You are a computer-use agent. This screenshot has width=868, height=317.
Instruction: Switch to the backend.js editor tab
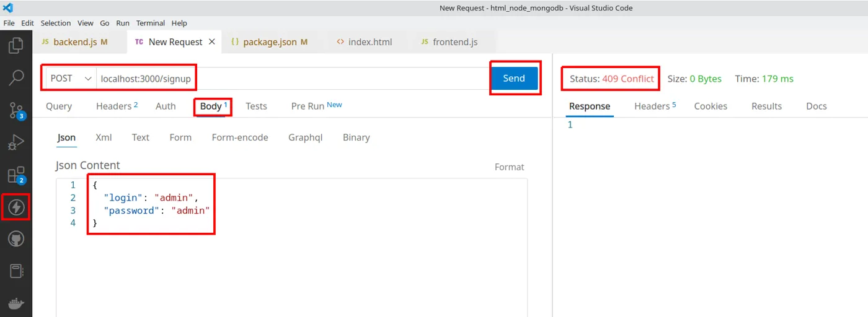click(80, 41)
